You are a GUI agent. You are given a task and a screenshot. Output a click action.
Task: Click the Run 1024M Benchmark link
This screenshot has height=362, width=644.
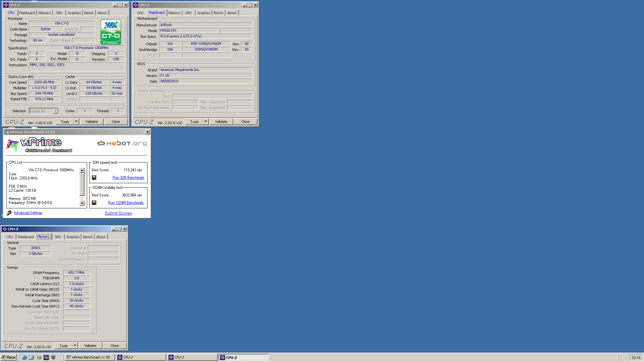tap(126, 203)
